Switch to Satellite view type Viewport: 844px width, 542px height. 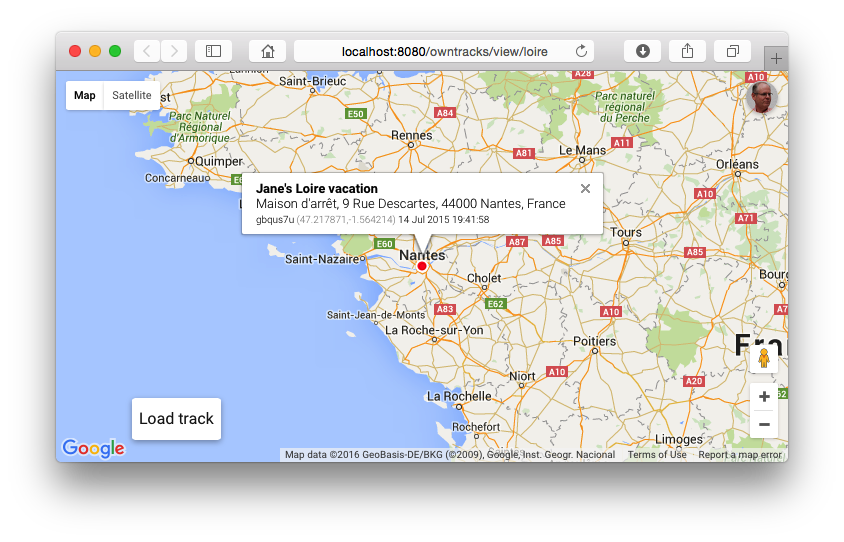point(131,95)
